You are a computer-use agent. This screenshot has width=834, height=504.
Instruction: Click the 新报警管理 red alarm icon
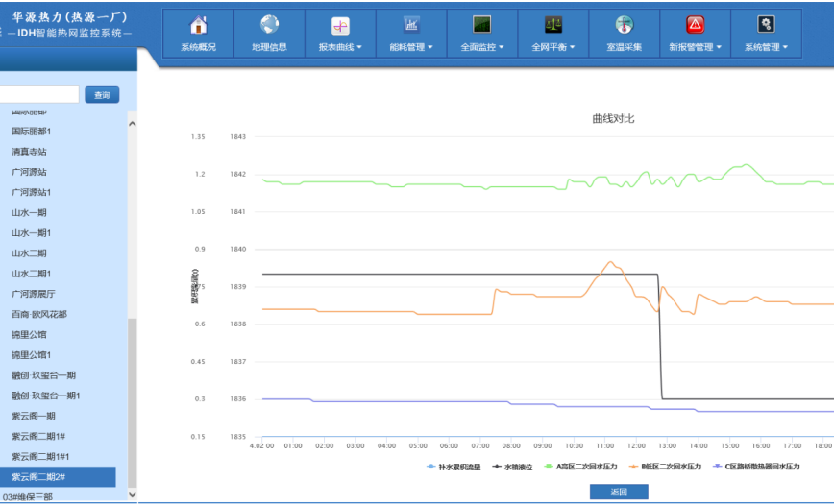695,26
